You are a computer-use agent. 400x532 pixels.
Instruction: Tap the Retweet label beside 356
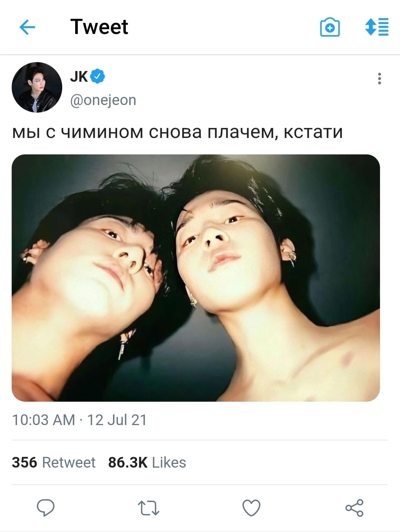click(x=69, y=462)
